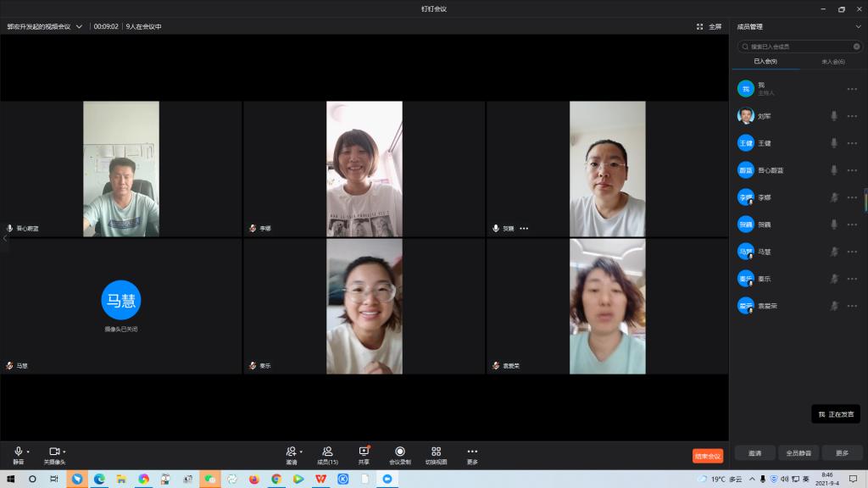Open three-dot options for 刘军
The image size is (868, 488).
point(852,116)
